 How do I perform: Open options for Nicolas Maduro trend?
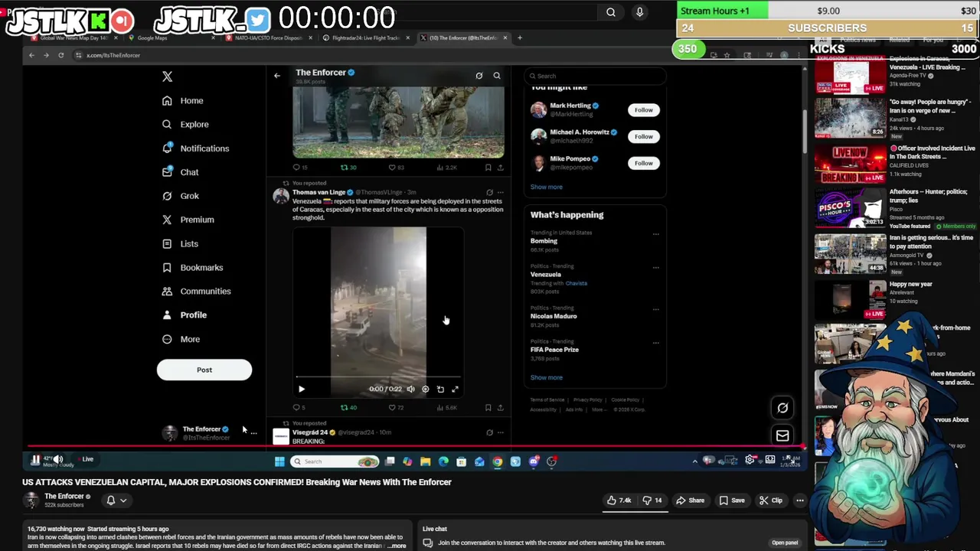(x=655, y=309)
